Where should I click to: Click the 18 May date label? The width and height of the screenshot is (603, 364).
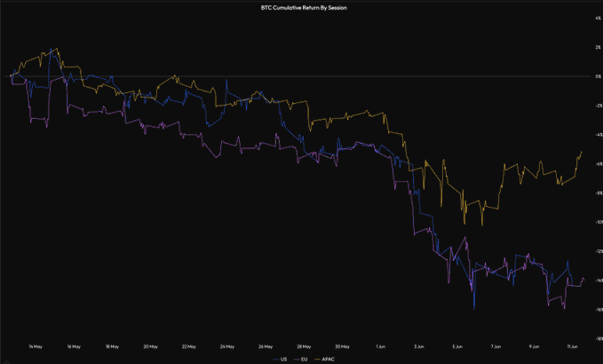[x=112, y=347]
